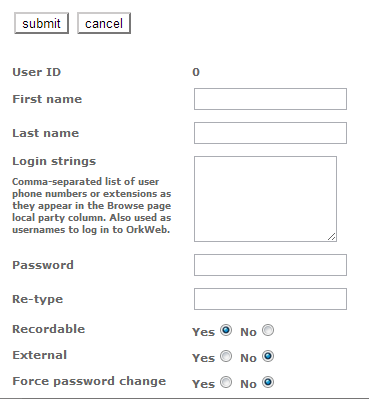
Task: Click the Comma-separated list help text
Action: tap(92, 206)
